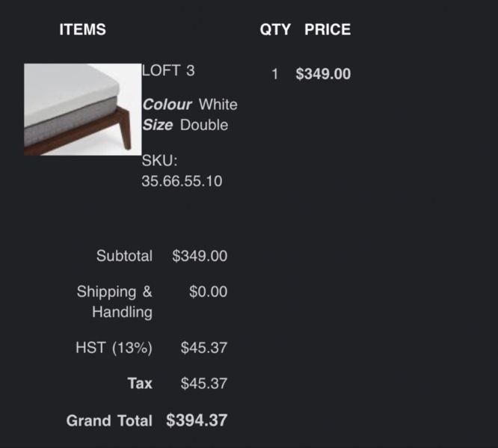Click the HST (13%) label
Screen dimensions: 498x448
114,348
